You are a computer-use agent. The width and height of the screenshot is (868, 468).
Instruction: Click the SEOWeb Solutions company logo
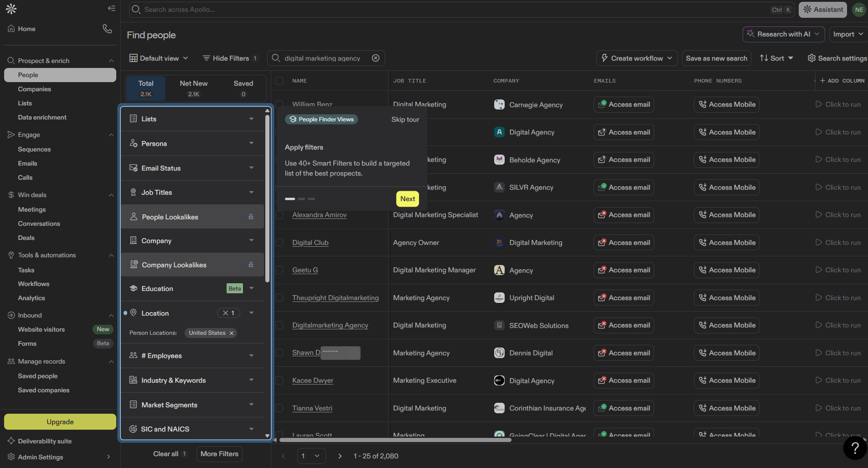click(x=500, y=325)
